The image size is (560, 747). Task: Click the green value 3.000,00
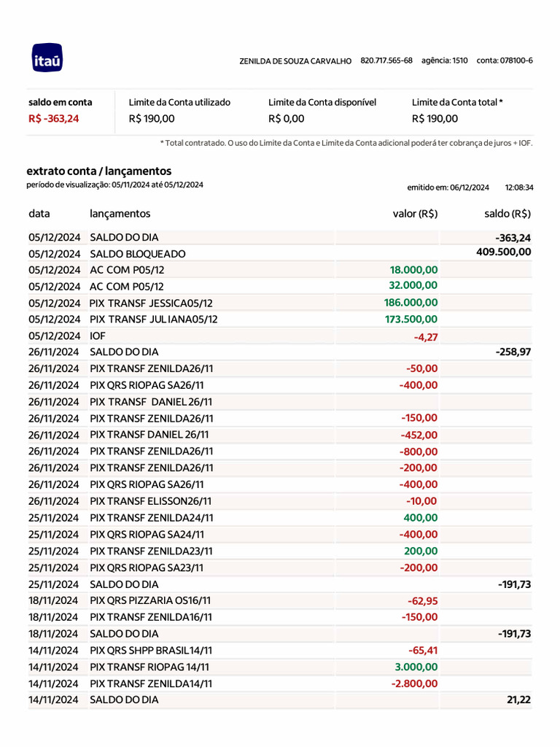click(416, 667)
